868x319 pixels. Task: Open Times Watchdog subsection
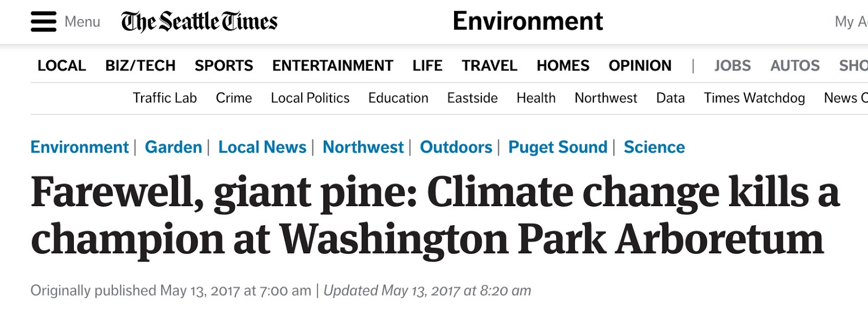click(754, 98)
